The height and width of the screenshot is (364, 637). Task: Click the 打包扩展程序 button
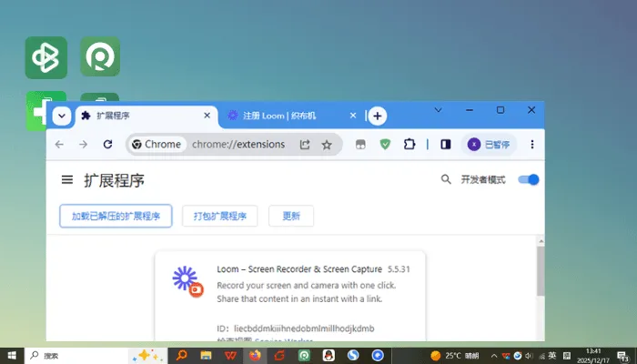pyautogui.click(x=220, y=216)
